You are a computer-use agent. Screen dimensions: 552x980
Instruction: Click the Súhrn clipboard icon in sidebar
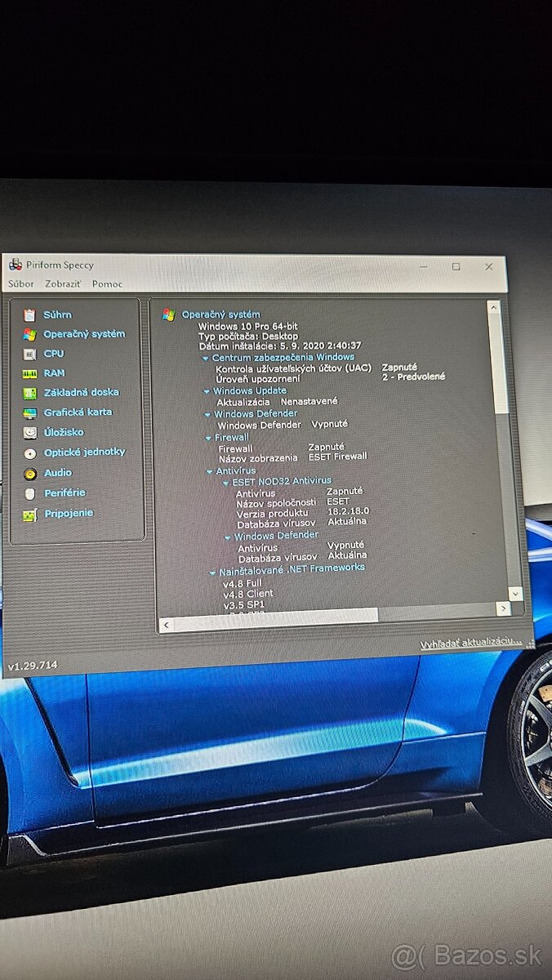29,314
